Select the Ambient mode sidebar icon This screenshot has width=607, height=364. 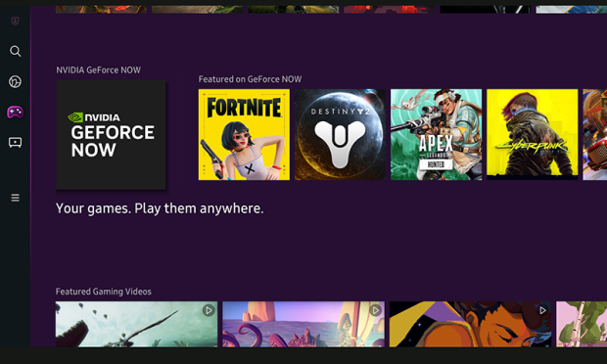pos(15,81)
